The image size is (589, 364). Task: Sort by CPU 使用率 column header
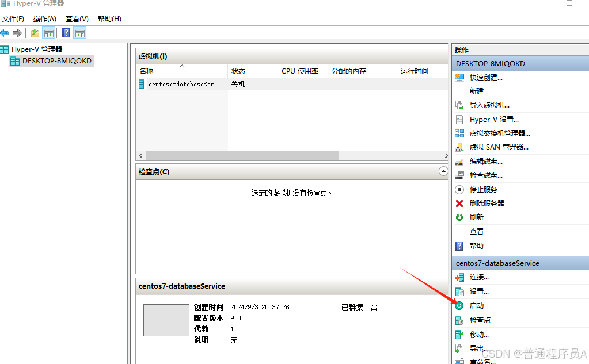(303, 71)
